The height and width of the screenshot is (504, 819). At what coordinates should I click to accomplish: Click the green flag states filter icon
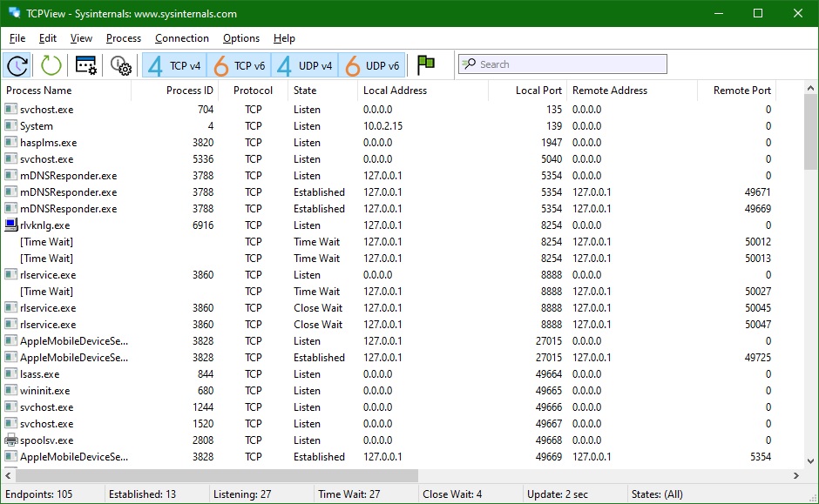pos(426,65)
